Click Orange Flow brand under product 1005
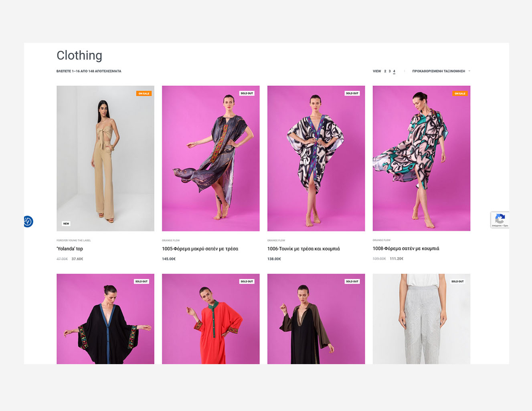 171,240
